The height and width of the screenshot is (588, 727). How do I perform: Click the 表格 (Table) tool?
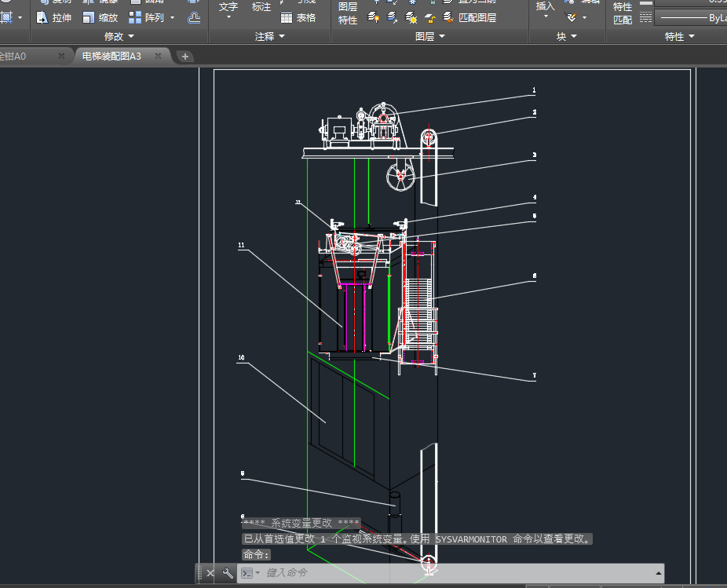298,17
